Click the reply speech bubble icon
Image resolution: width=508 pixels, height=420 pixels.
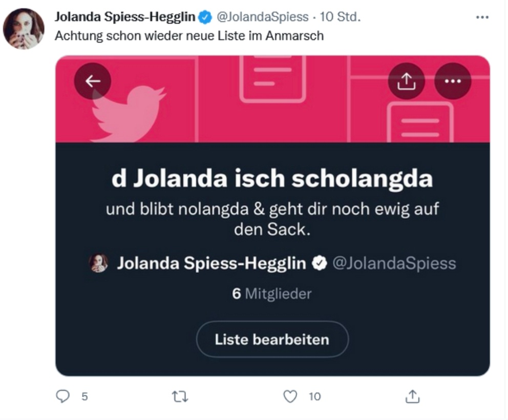[x=63, y=396]
